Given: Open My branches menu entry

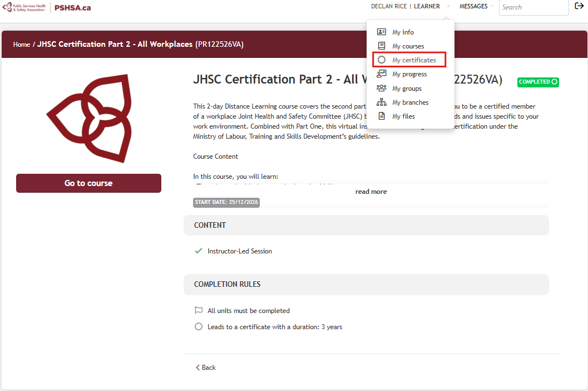Looking at the screenshot, I should (x=410, y=102).
